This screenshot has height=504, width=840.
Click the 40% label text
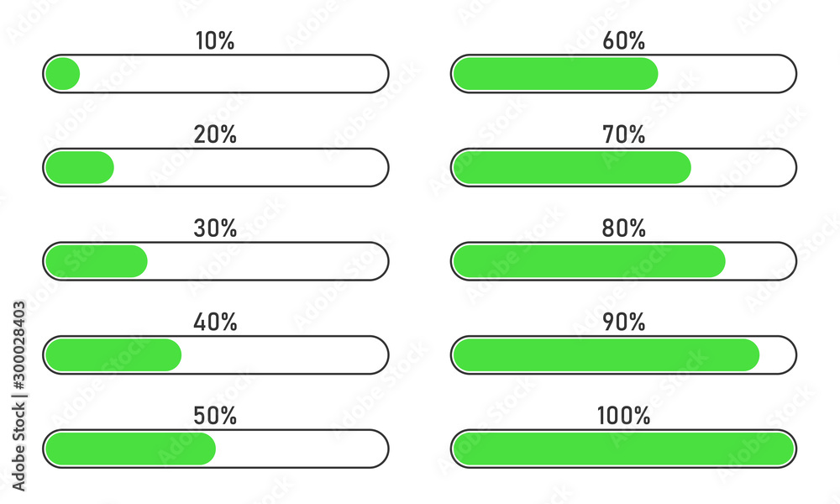[x=215, y=322]
